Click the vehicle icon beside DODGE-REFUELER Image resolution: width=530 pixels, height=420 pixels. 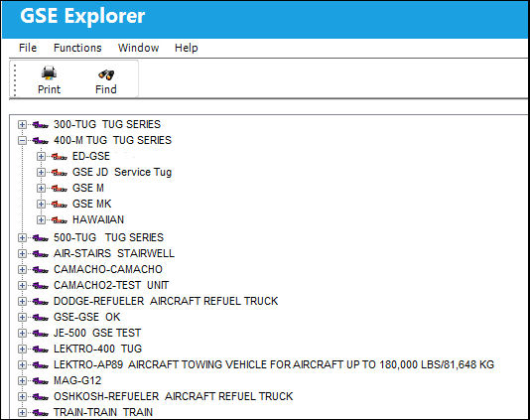41,302
